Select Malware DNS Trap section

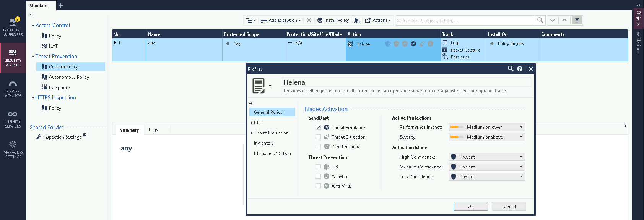(272, 154)
